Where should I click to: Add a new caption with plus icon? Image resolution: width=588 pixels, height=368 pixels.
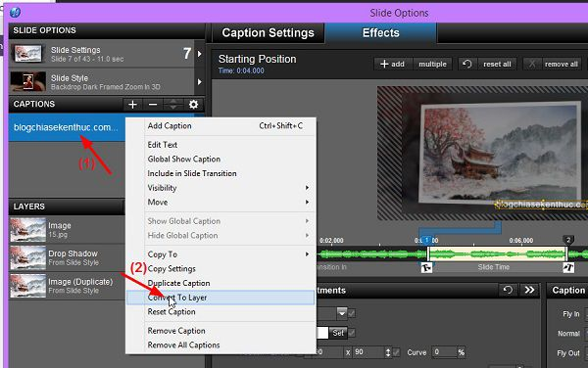click(132, 105)
